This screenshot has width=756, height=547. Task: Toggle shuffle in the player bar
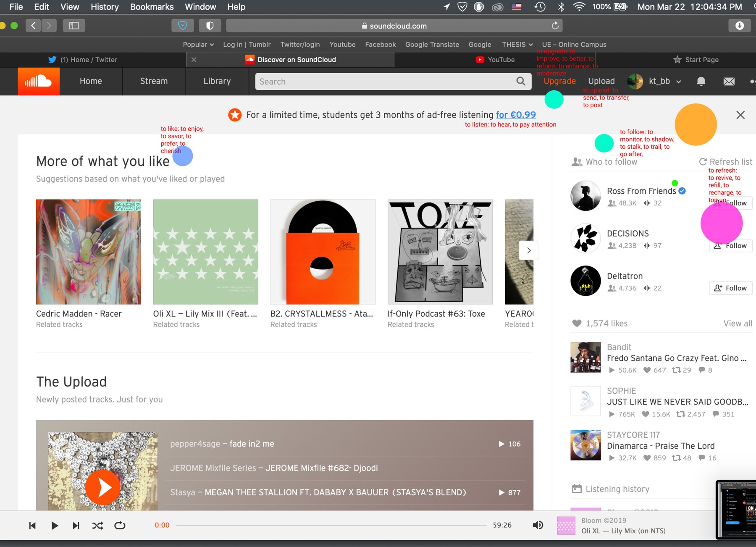pyautogui.click(x=98, y=526)
